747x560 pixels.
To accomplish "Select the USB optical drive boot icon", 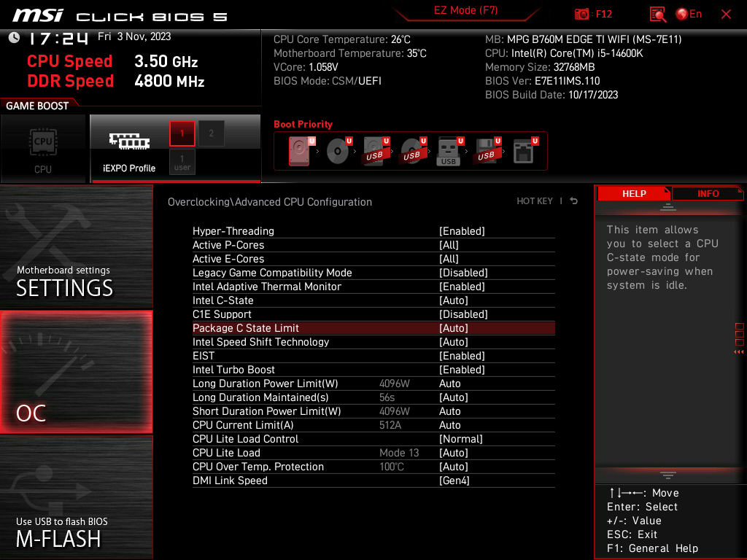I will pos(413,151).
